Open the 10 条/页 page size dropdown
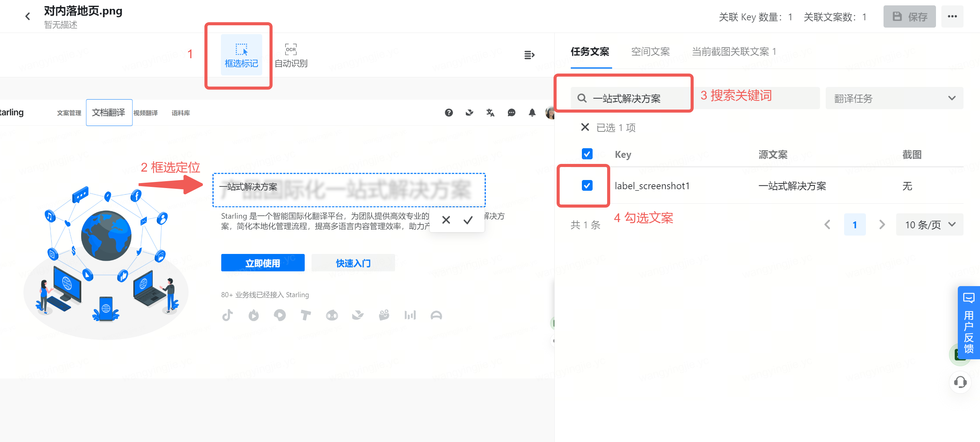Image resolution: width=980 pixels, height=442 pixels. pos(929,225)
